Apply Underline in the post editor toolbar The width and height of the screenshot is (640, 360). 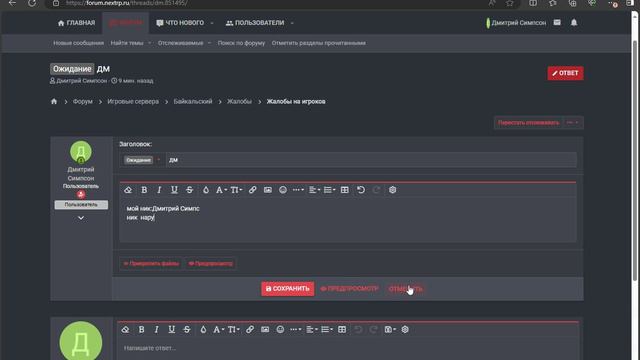[x=174, y=190]
